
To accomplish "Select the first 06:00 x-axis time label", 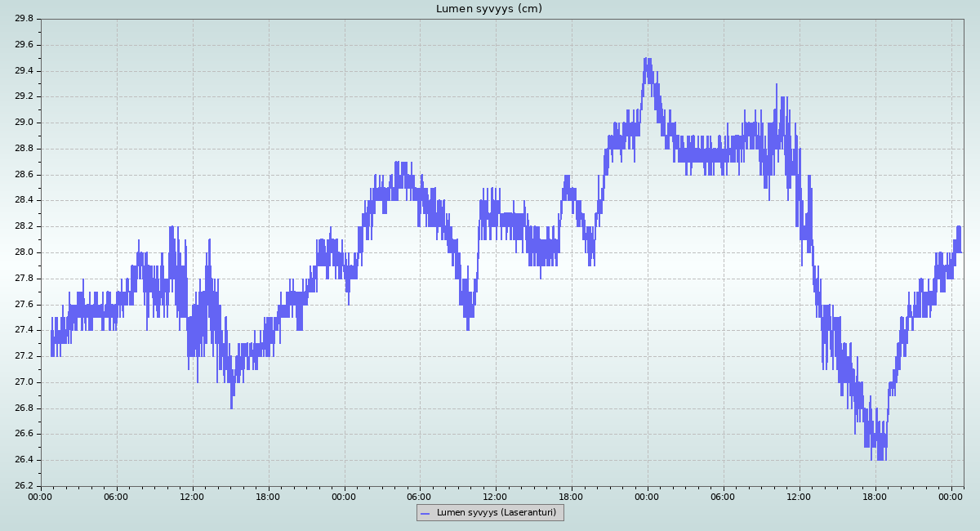I will [x=117, y=496].
